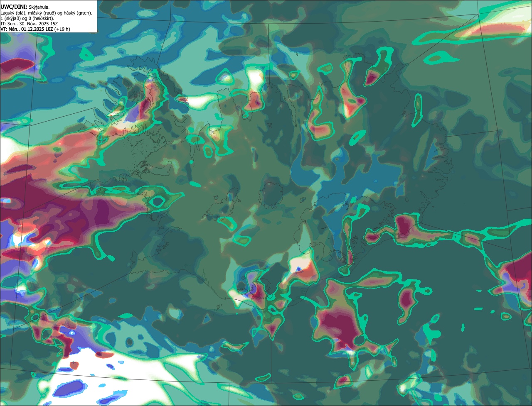Image resolution: width=532 pixels, height=406 pixels.
Task: Click the "VT: Mán.. 01.12.2025 10Z" valid time
Action: pyautogui.click(x=27, y=29)
